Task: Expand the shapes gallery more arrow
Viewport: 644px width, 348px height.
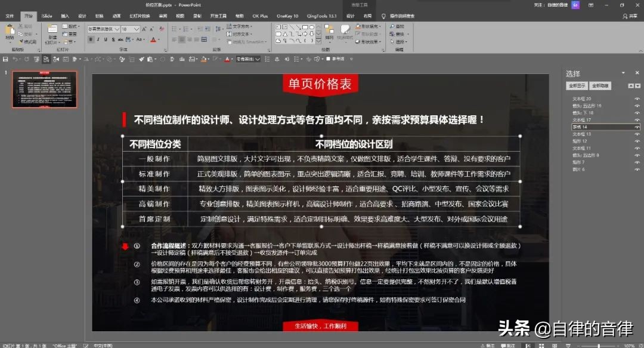Action: pyautogui.click(x=318, y=41)
